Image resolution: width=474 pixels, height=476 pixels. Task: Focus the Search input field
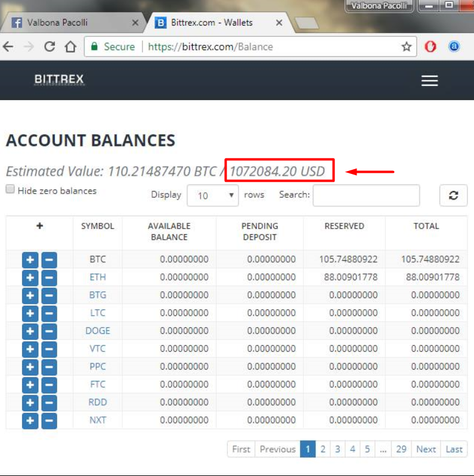[x=366, y=195]
